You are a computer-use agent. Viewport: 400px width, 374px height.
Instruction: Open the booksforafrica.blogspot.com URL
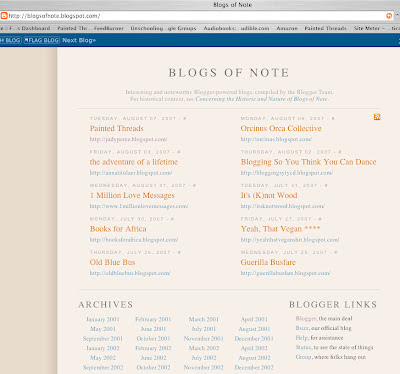(x=134, y=240)
